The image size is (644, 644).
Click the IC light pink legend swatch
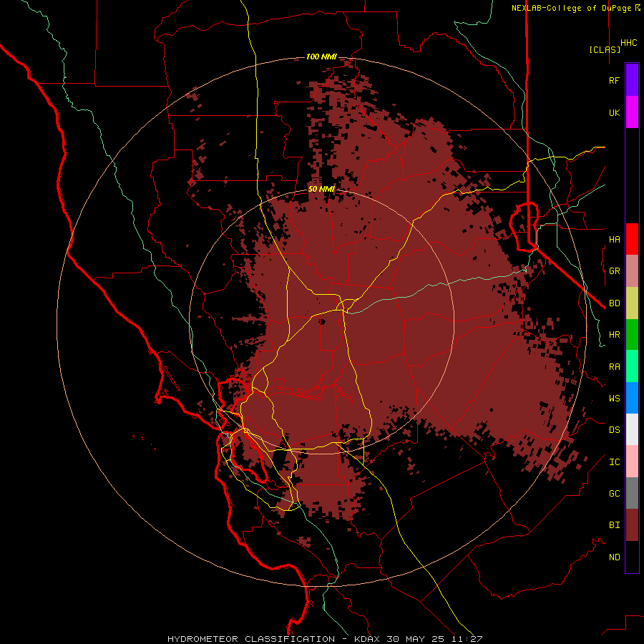click(x=632, y=462)
